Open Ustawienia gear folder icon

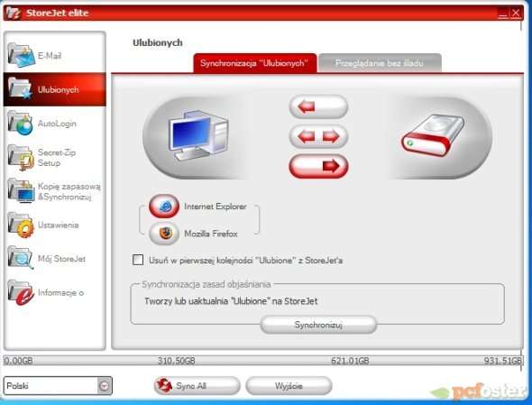click(x=21, y=225)
